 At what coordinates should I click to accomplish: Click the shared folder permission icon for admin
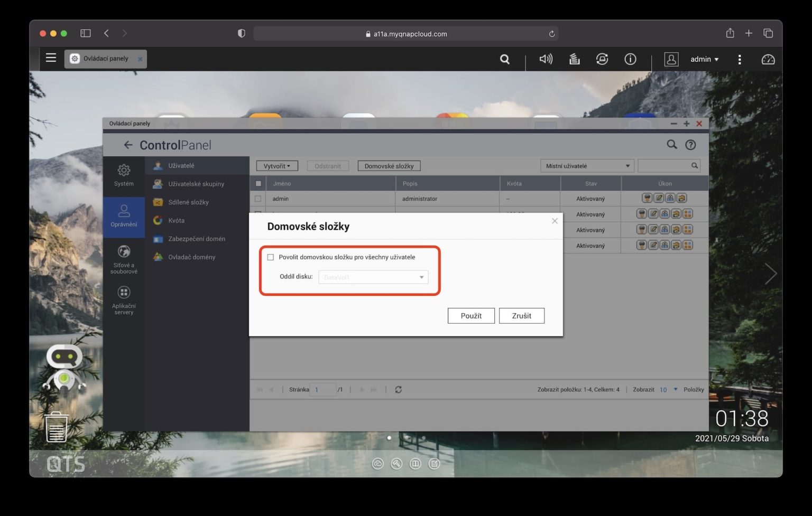point(681,198)
